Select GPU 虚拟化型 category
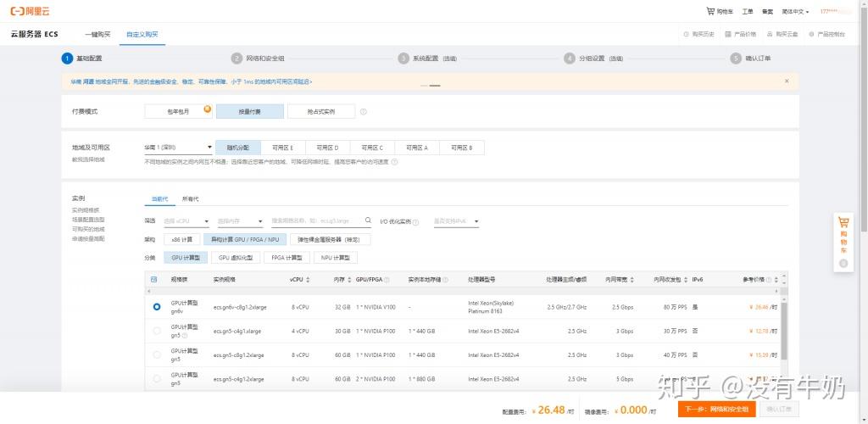This screenshot has width=868, height=424. (236, 258)
